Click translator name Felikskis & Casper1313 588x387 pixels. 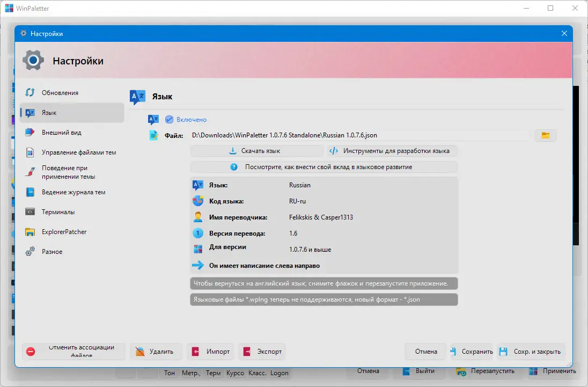pyautogui.click(x=321, y=217)
